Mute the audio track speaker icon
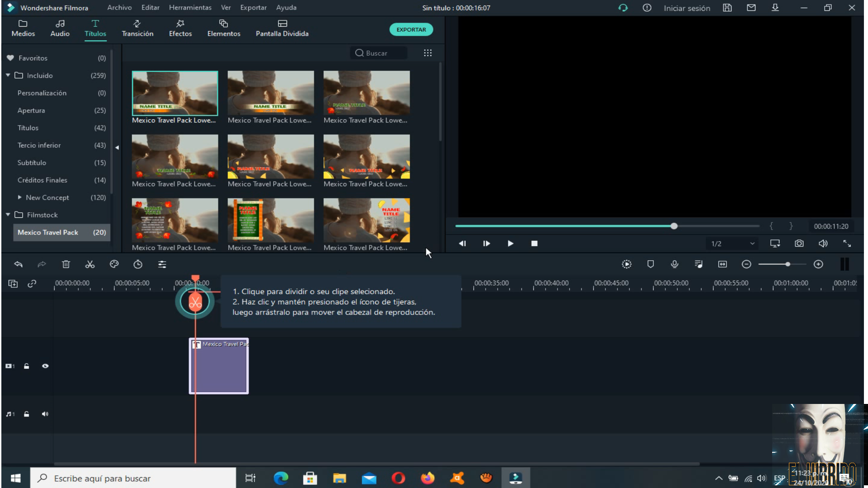The height and width of the screenshot is (488, 868). coord(45,414)
